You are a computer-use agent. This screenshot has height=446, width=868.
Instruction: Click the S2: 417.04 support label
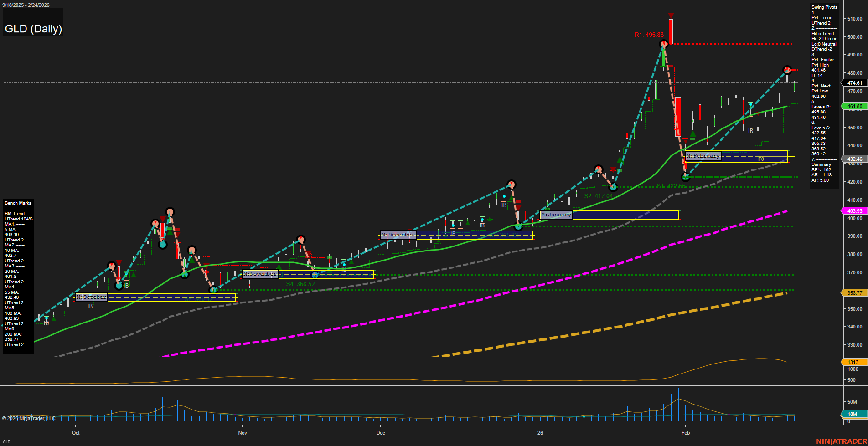(x=598, y=196)
